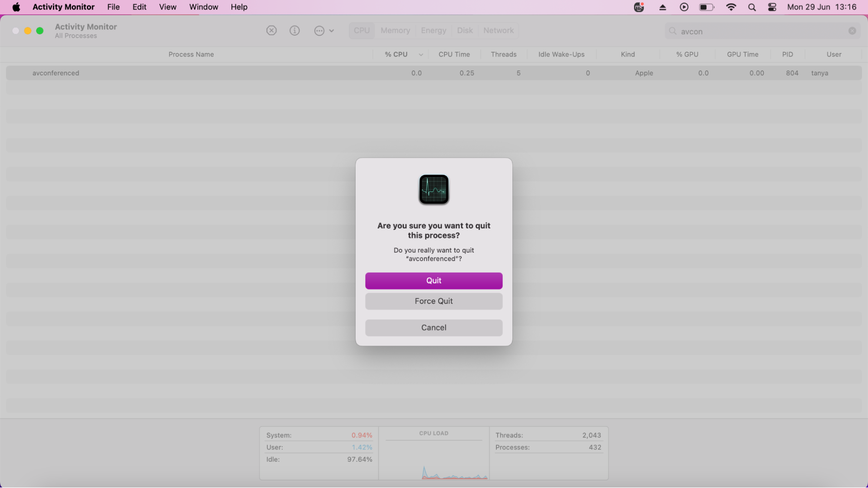Clear the search field with the x icon
The image size is (868, 488).
pos(852,31)
